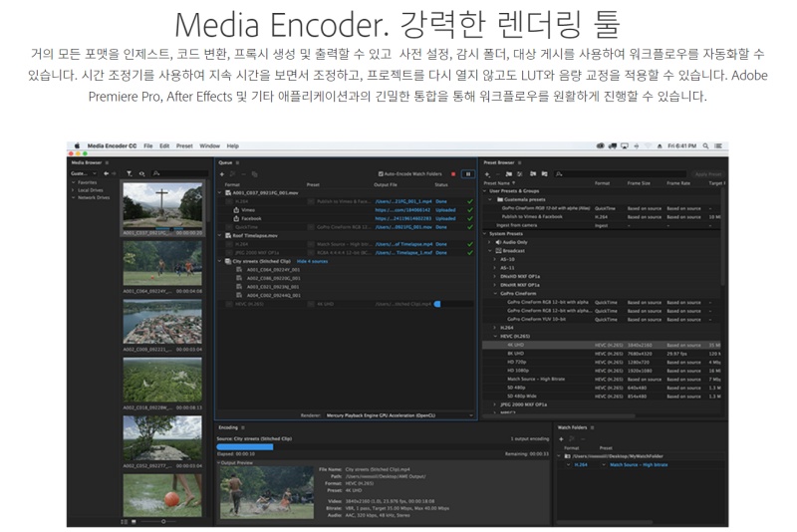Viewport: 797px width, 532px height.
Task: Click the Preset settings icon in Preset Browser
Action: [x=520, y=174]
